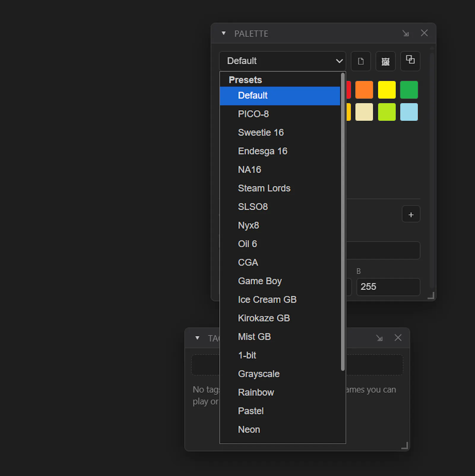Image resolution: width=475 pixels, height=476 pixels.
Task: Click the dock arrow icon in the lower panel header
Action: point(379,338)
